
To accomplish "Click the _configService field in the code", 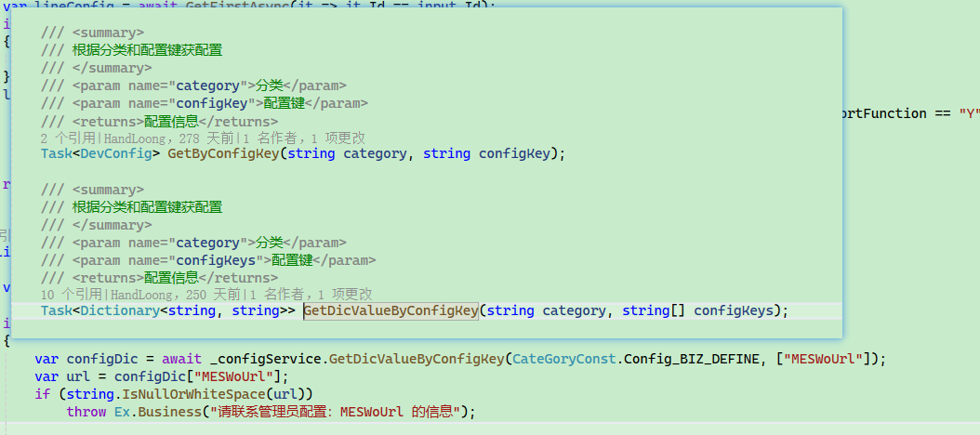I will click(268, 359).
